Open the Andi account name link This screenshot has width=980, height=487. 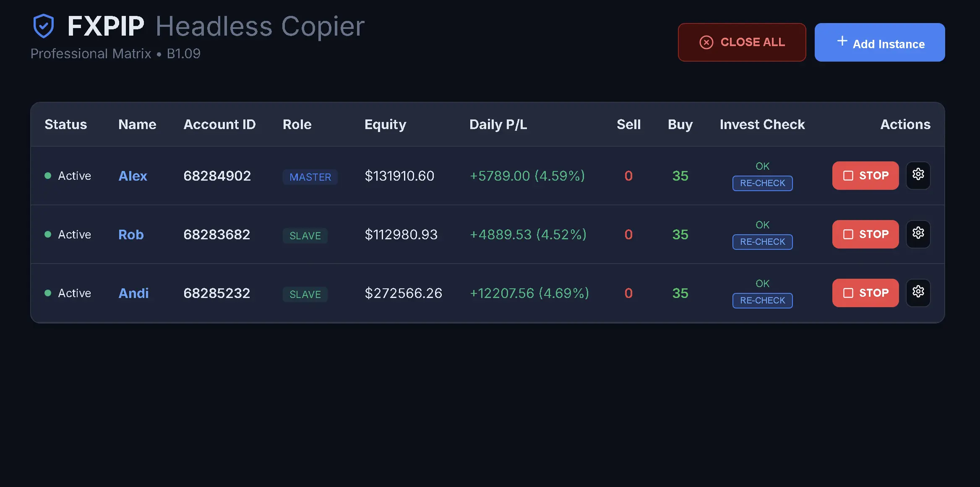click(x=133, y=293)
